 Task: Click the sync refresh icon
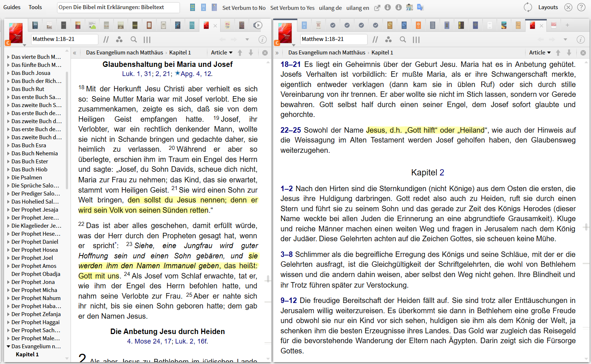(x=528, y=7)
